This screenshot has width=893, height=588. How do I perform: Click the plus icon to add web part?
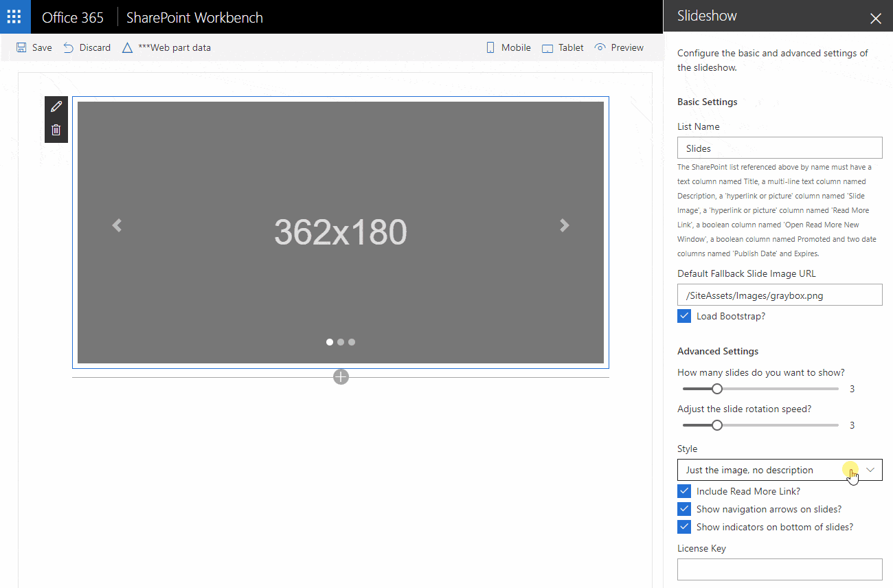[x=341, y=376]
